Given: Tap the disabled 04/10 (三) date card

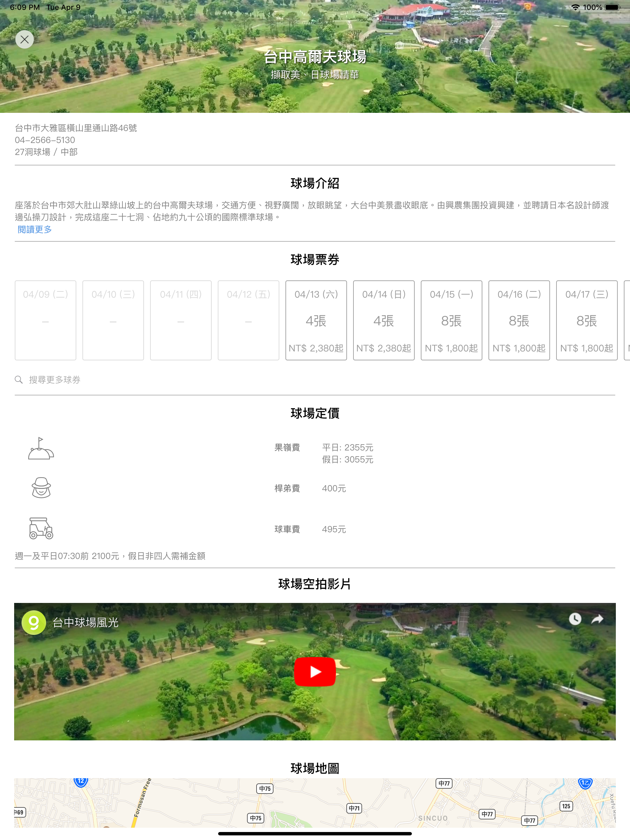Looking at the screenshot, I should pyautogui.click(x=113, y=320).
